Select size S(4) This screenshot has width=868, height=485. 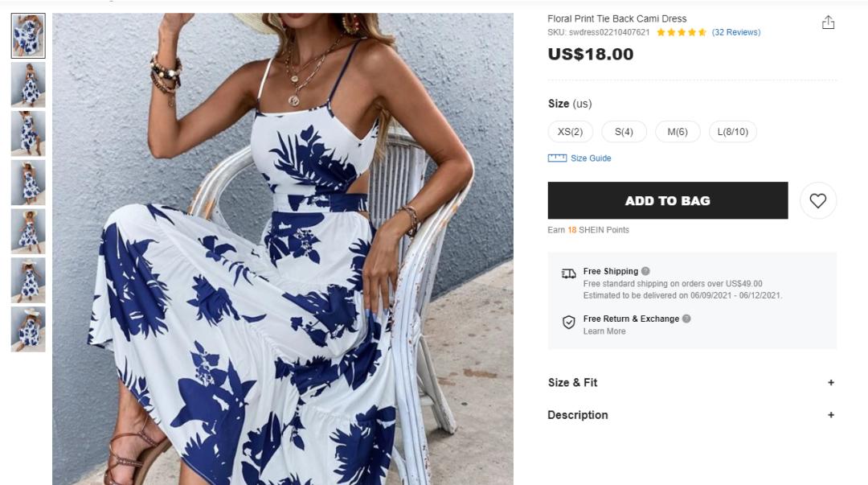[624, 132]
